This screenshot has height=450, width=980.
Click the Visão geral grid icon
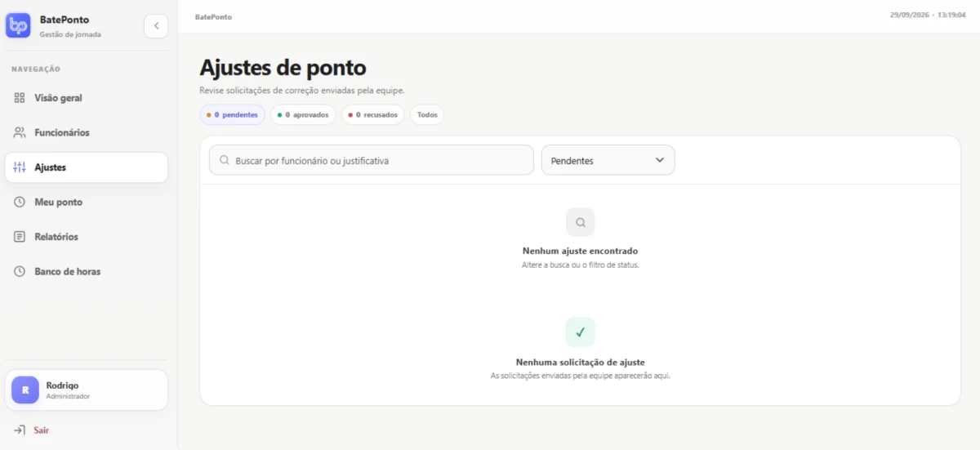pos(20,98)
